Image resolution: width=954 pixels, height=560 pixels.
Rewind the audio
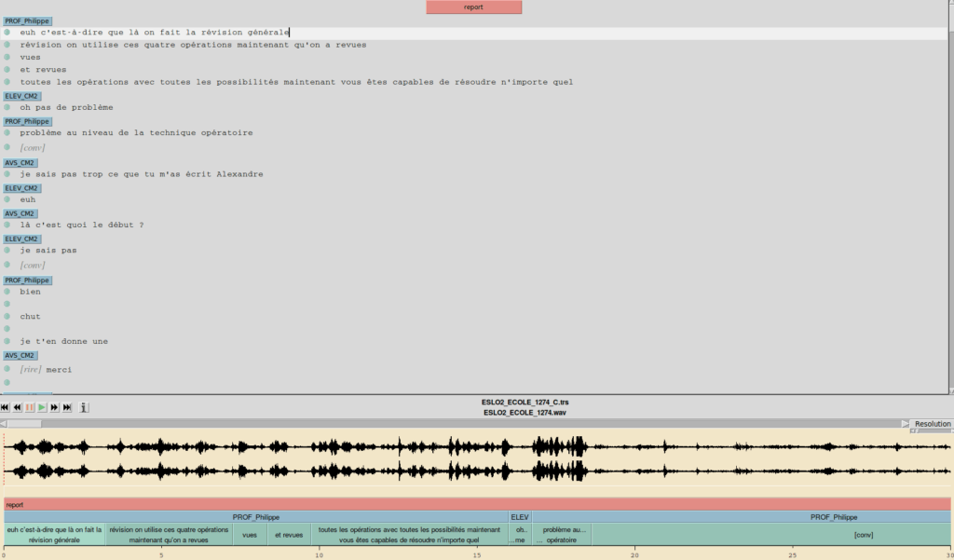[x=18, y=407]
